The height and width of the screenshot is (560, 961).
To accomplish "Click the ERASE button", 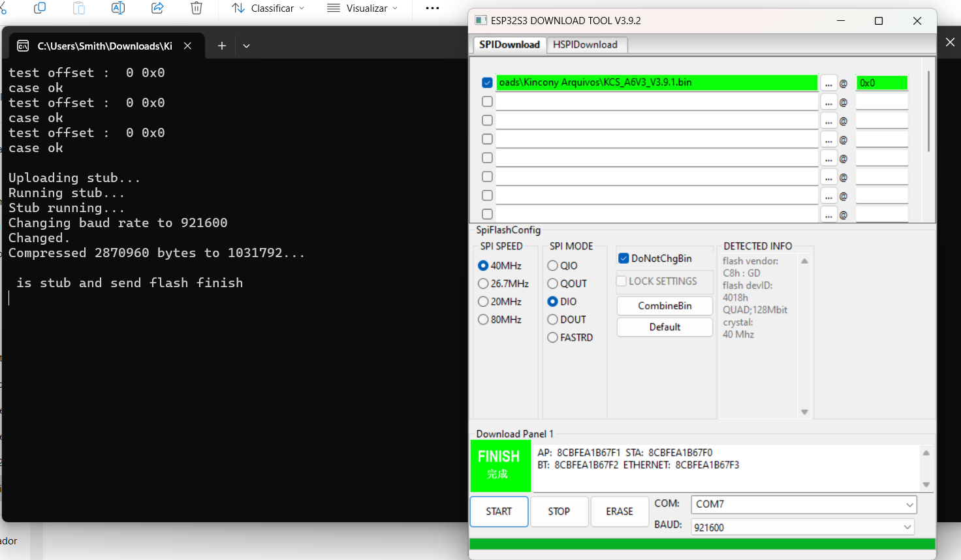I will (619, 511).
